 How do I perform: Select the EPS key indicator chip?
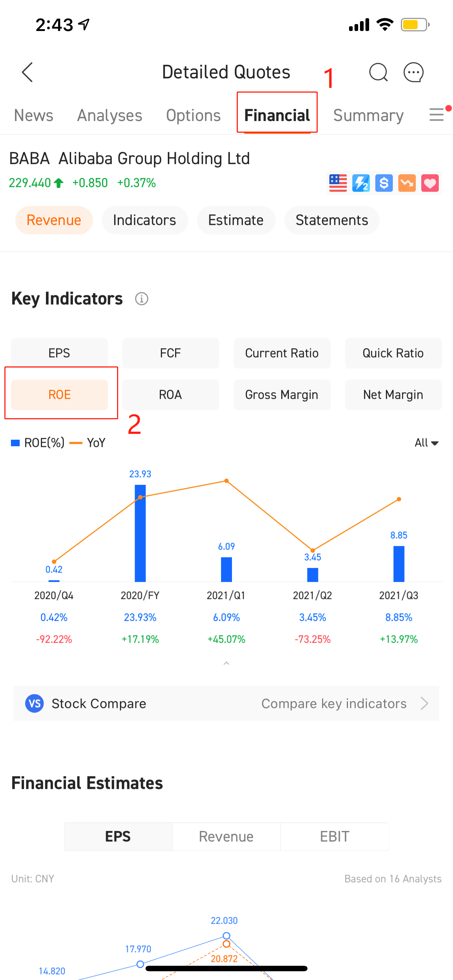click(59, 353)
